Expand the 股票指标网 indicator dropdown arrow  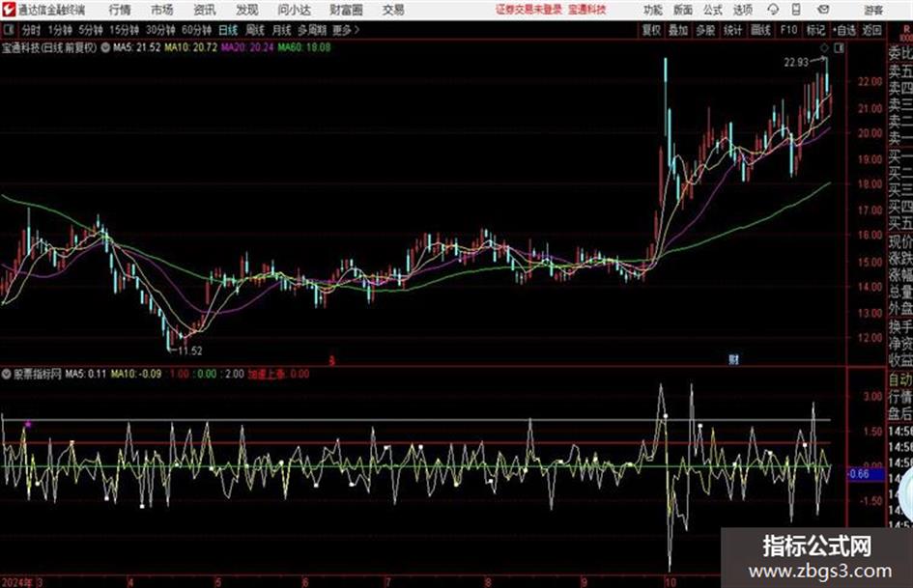click(x=7, y=374)
